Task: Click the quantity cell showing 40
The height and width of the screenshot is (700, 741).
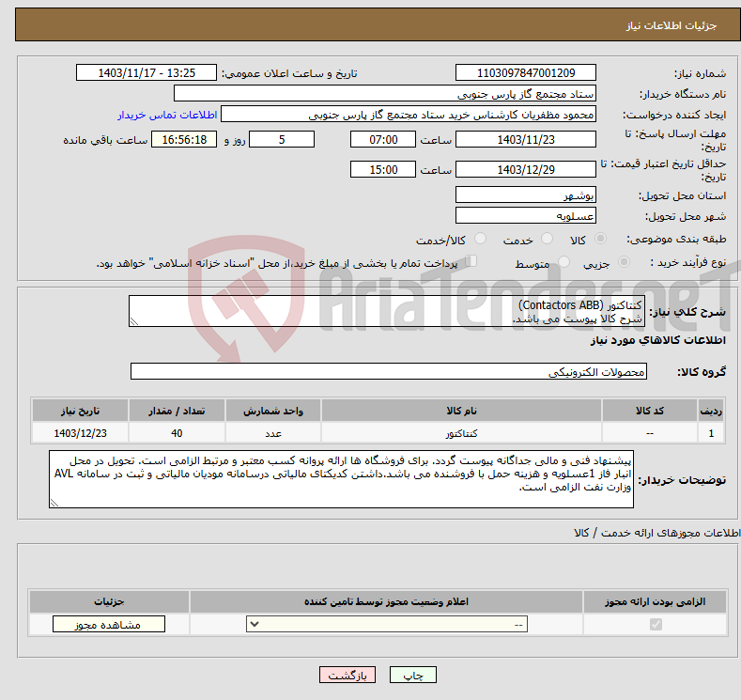Action: pos(177,433)
